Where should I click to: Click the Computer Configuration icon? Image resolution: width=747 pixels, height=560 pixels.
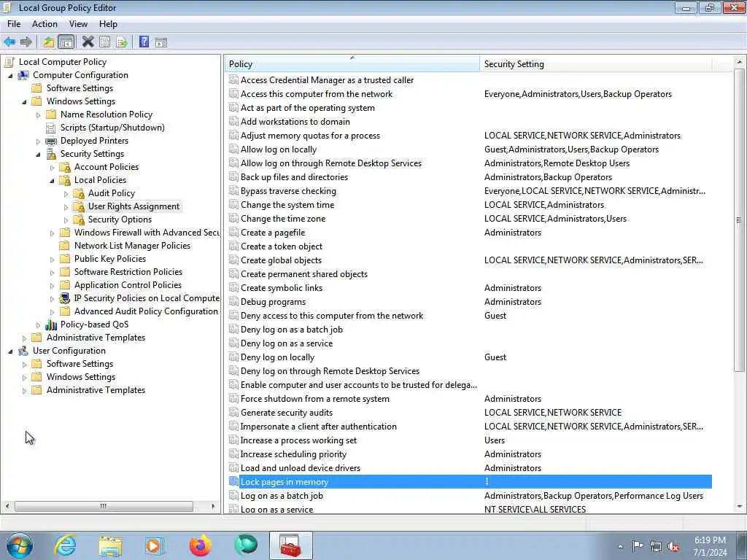[23, 75]
